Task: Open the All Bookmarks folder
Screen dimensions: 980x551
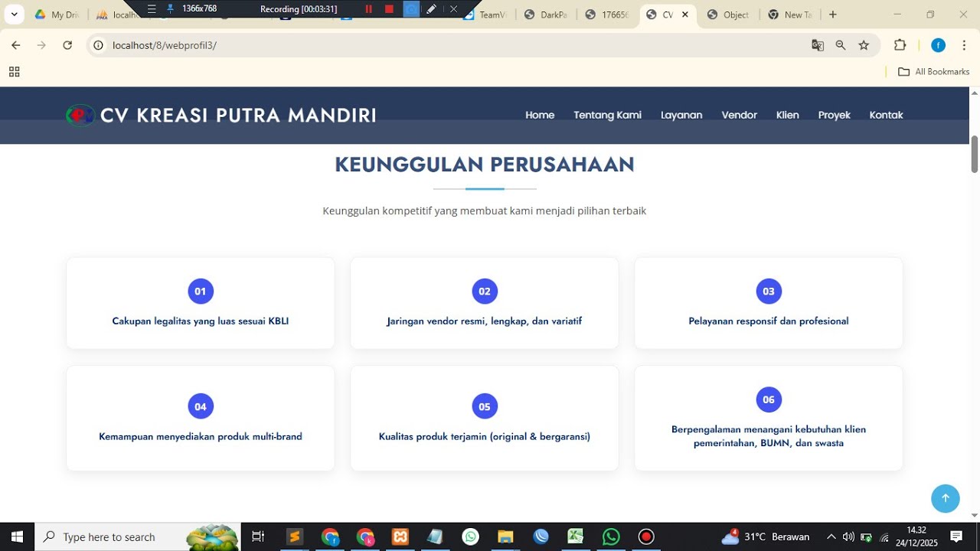Action: [x=933, y=72]
